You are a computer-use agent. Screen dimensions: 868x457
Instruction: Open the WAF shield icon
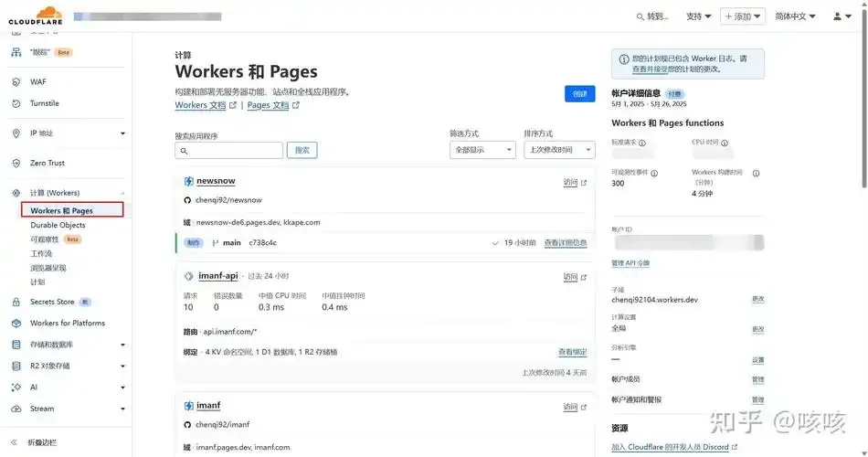[x=16, y=82]
